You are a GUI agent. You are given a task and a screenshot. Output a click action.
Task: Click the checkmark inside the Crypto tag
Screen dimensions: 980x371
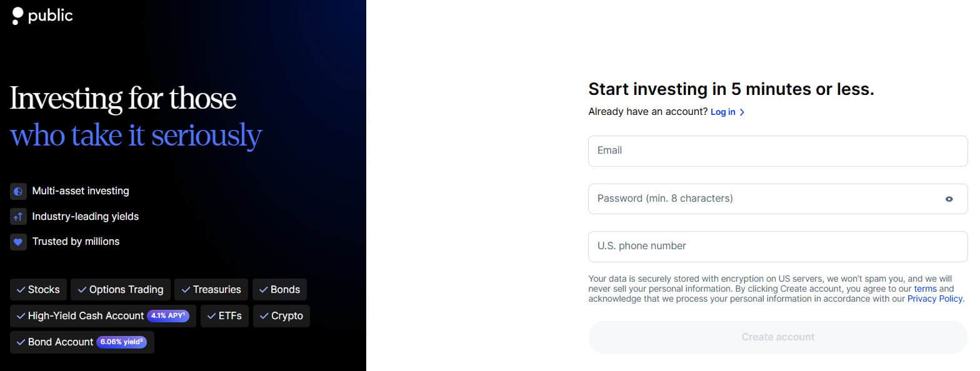coord(263,316)
